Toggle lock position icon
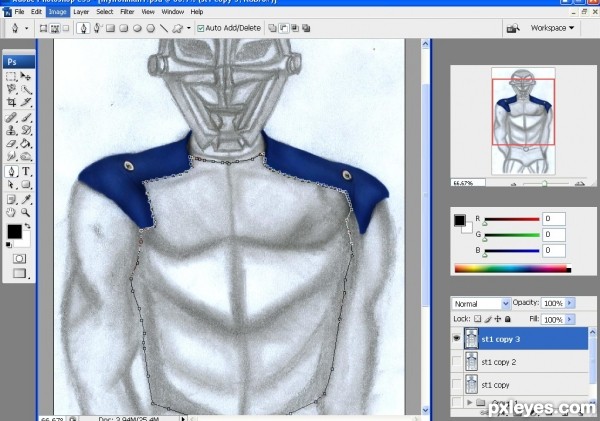600x421 pixels. point(498,319)
